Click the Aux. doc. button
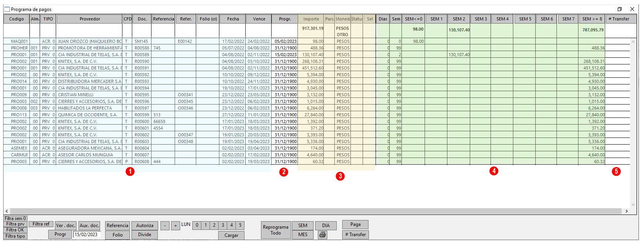 click(89, 226)
